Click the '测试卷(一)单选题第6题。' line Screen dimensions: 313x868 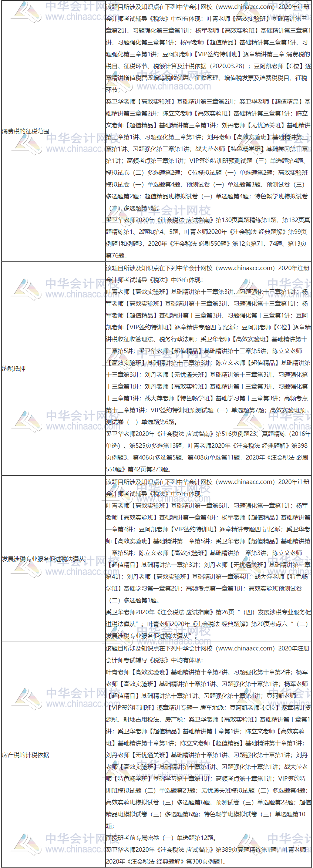point(142,422)
